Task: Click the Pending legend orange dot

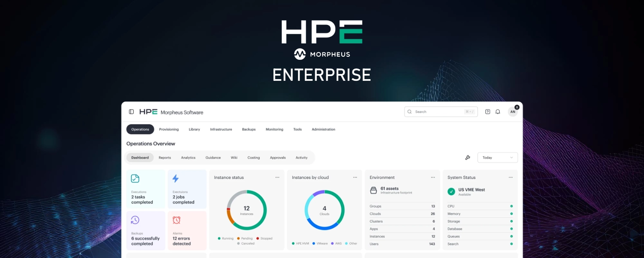Action: (238, 238)
